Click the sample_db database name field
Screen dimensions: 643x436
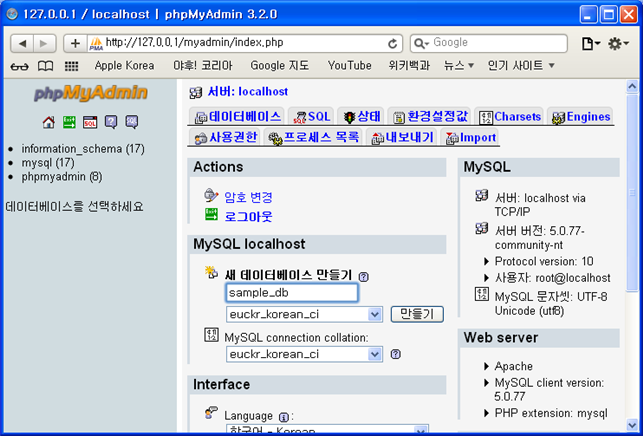291,293
